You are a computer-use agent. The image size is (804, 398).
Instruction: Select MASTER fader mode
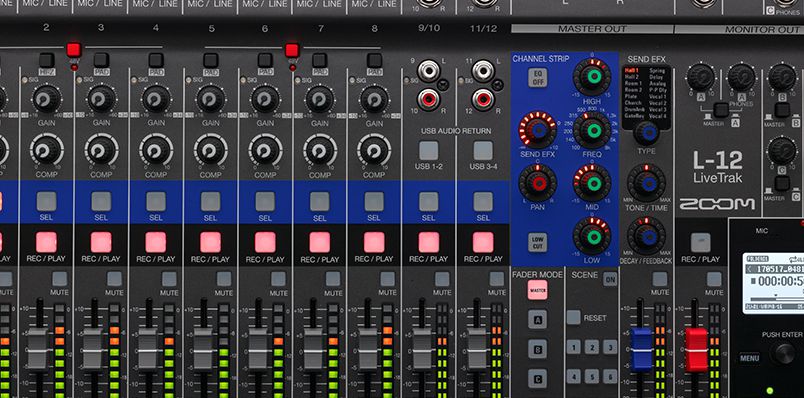pos(537,290)
